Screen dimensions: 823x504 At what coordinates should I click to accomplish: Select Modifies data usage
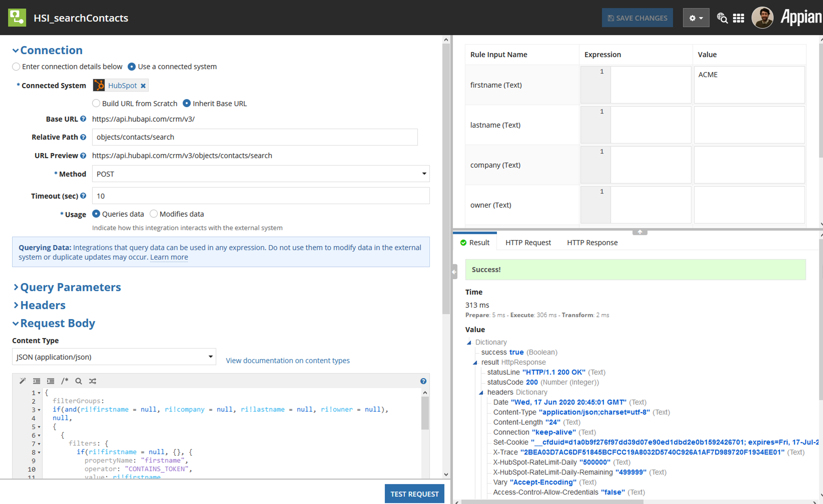pos(153,214)
